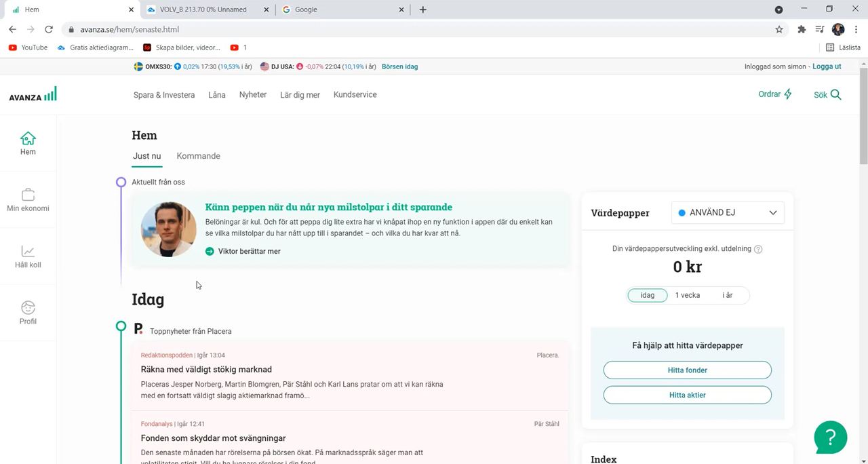
Task: Open 'Räkna med väldigt stökig marknad' article
Action: pyautogui.click(x=206, y=370)
